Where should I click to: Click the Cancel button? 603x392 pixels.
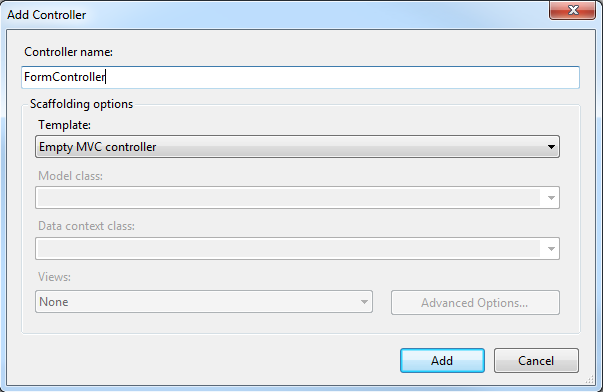pos(536,360)
